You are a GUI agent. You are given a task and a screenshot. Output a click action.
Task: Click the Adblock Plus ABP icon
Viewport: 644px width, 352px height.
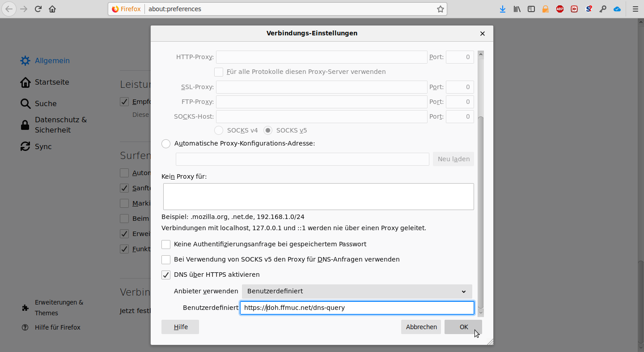coord(560,9)
